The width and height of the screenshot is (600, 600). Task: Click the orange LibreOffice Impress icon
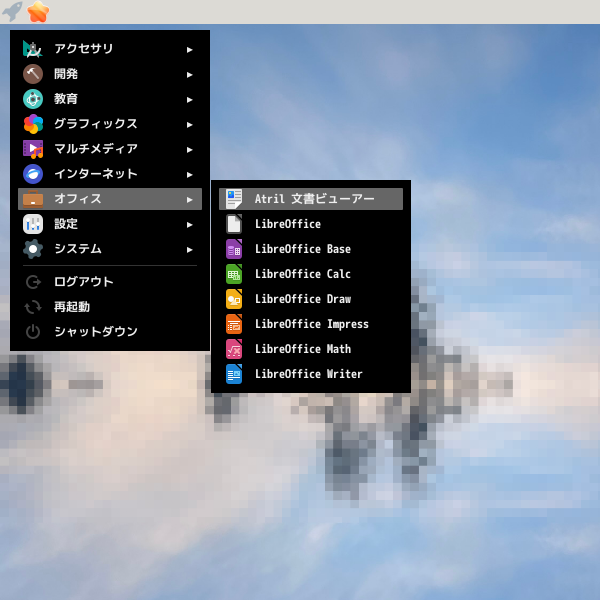pyautogui.click(x=234, y=324)
